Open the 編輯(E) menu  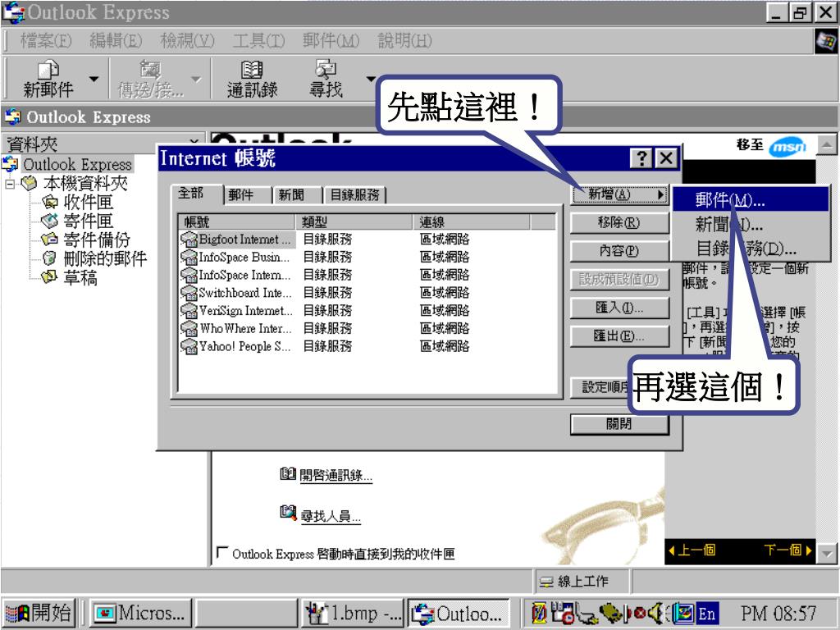click(x=116, y=41)
